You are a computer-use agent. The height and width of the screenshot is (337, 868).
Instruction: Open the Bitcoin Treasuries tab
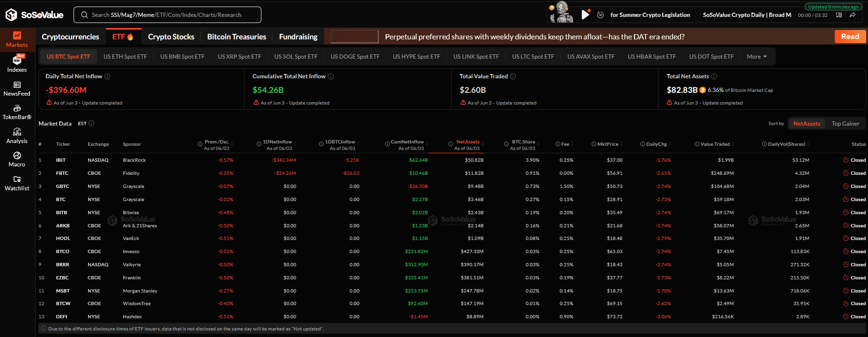click(x=237, y=37)
